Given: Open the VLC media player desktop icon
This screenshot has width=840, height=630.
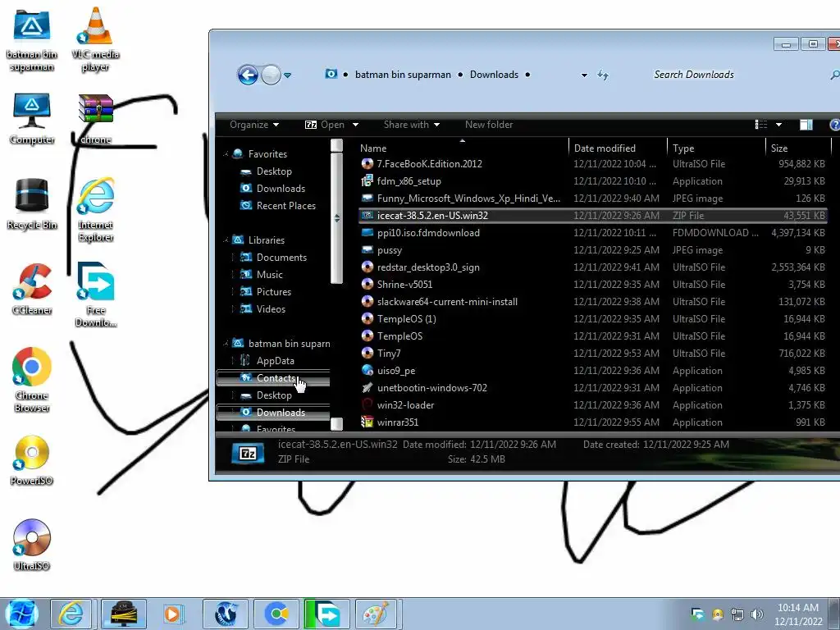Looking at the screenshot, I should click(95, 39).
